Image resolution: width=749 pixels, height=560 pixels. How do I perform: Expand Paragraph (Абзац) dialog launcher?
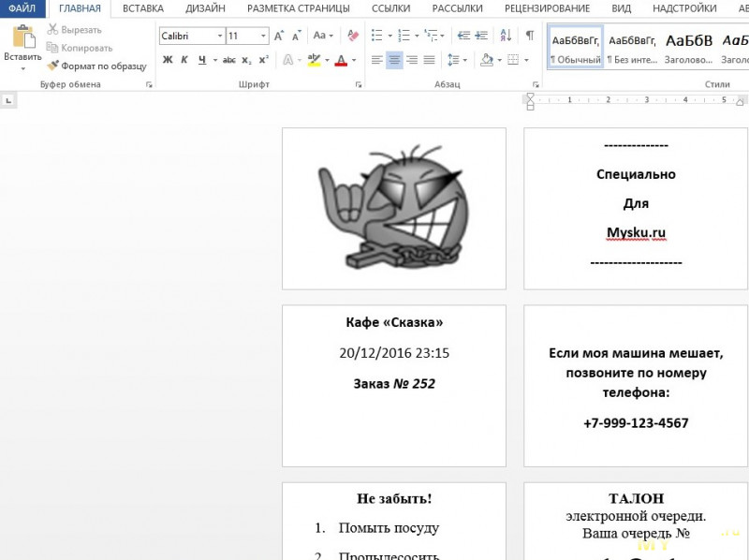[536, 84]
